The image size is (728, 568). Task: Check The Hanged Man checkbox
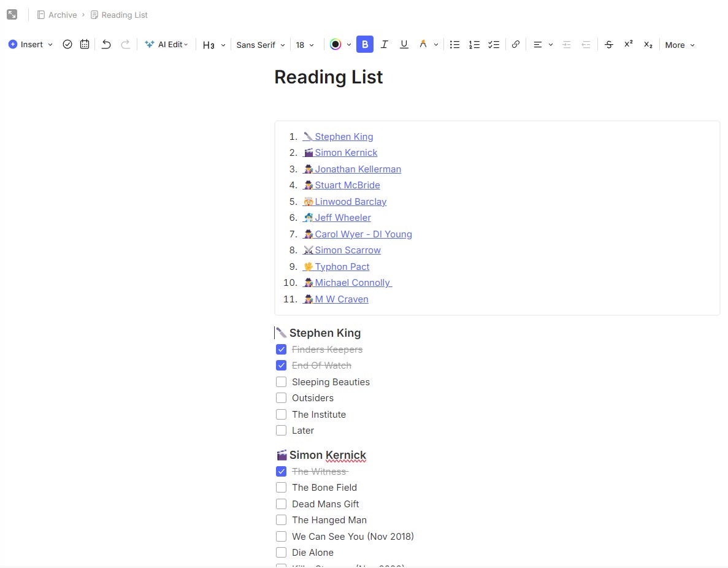[281, 520]
